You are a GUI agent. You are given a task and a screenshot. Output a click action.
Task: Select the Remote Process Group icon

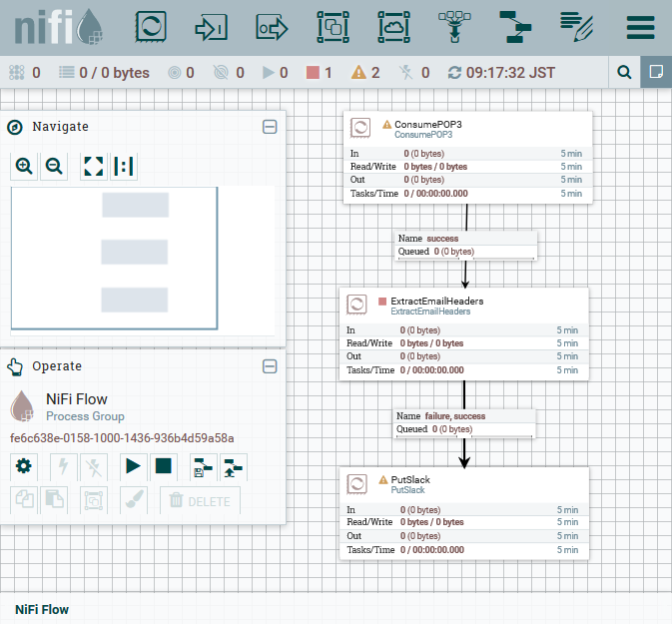pos(394,27)
